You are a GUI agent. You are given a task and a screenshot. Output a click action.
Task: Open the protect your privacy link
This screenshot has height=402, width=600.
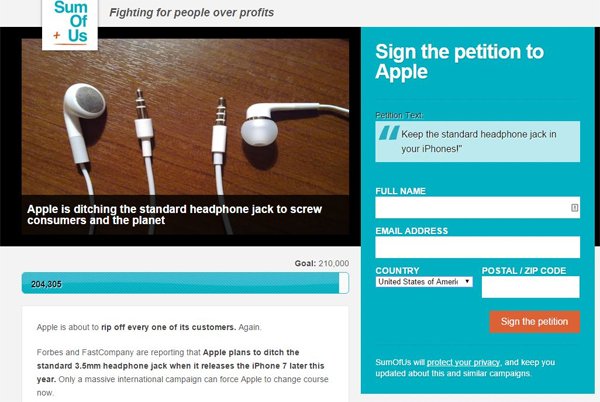click(x=463, y=362)
